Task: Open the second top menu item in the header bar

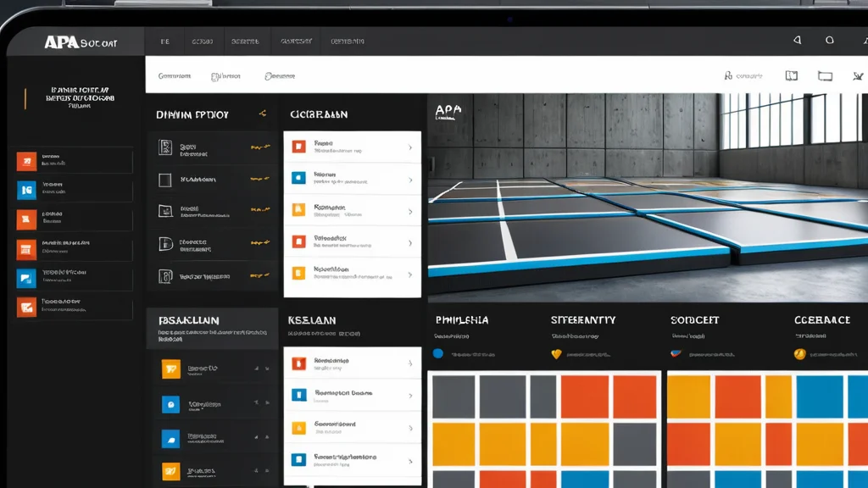Action: point(202,42)
